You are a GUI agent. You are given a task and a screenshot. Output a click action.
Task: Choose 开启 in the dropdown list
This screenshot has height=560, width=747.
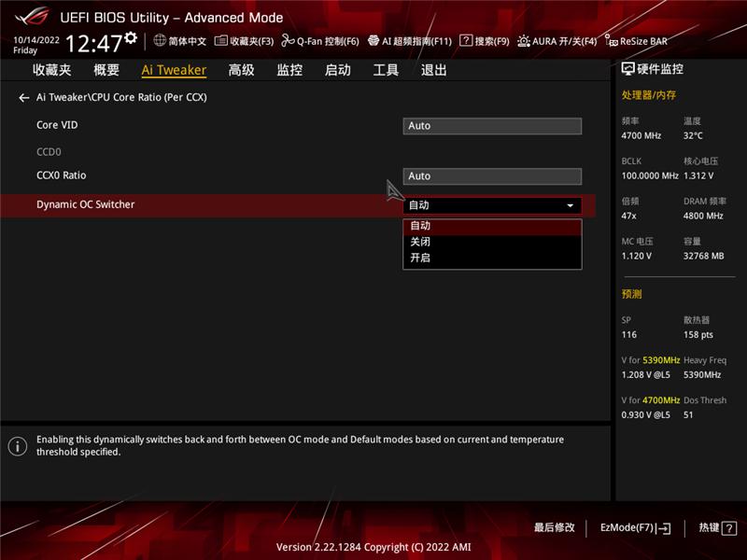pyautogui.click(x=492, y=258)
